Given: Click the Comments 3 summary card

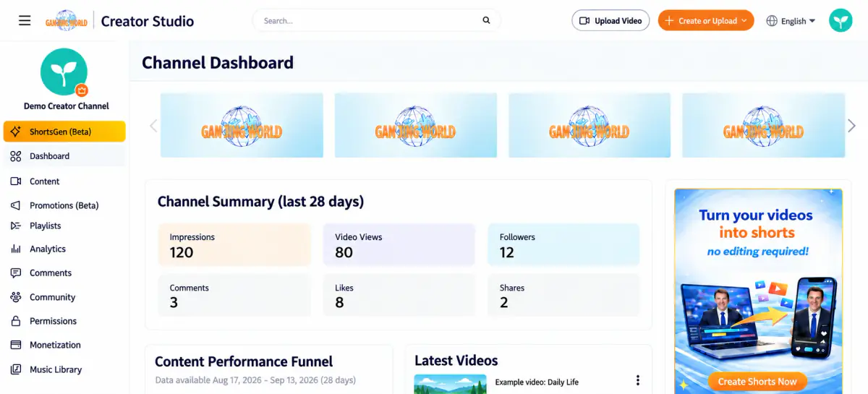Looking at the screenshot, I should [x=234, y=295].
